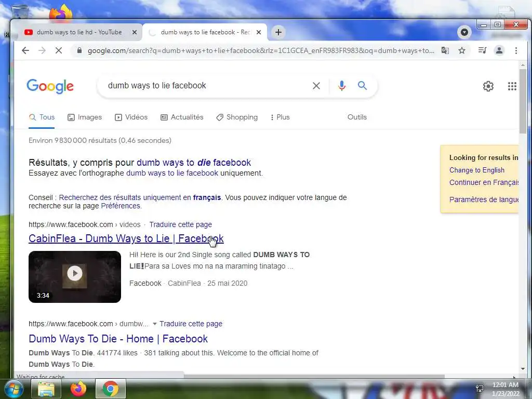Open File Explorer from taskbar
Screen dimensions: 532x399
tap(46, 389)
